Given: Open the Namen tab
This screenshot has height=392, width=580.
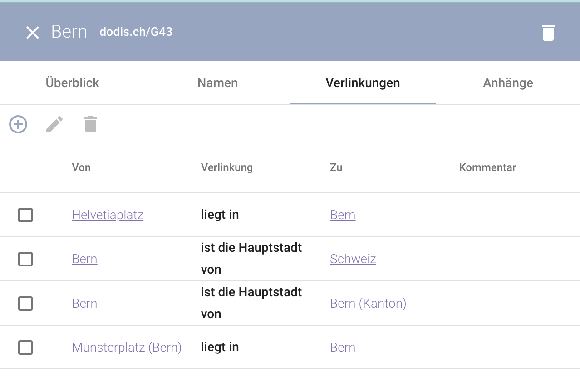Looking at the screenshot, I should point(217,83).
